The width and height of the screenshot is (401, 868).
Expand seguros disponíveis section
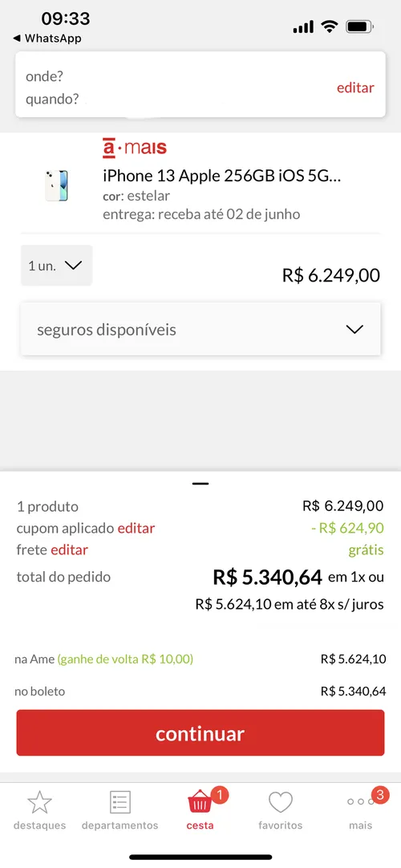click(200, 330)
